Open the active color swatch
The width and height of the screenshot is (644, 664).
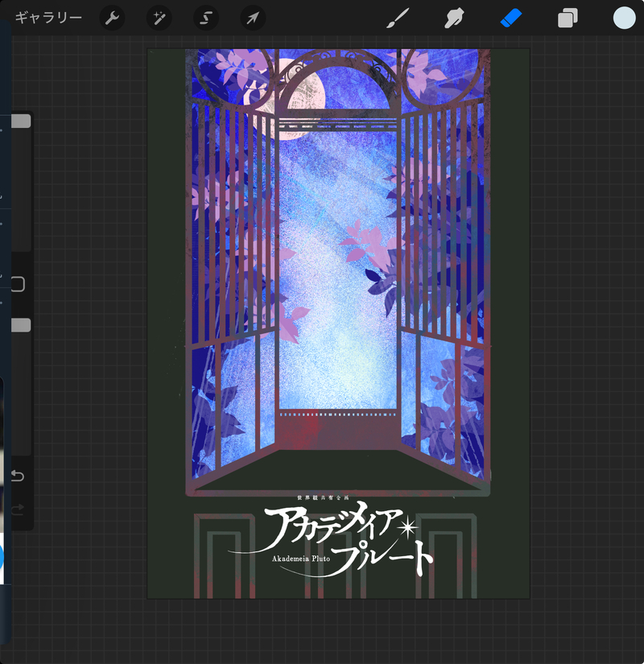624,19
